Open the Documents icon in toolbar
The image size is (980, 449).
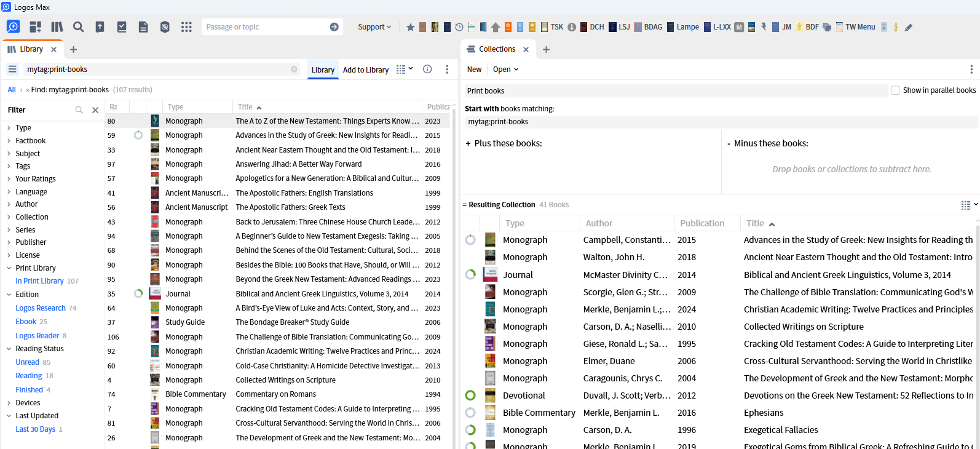point(143,26)
